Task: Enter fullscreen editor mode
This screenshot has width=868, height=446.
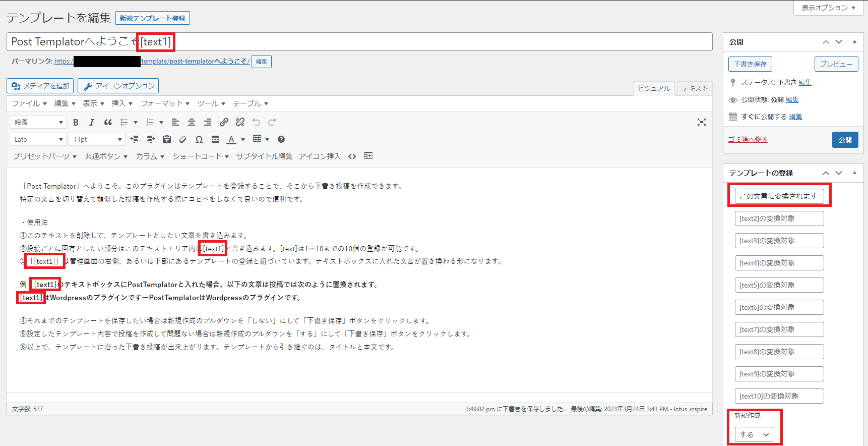Action: (x=702, y=122)
